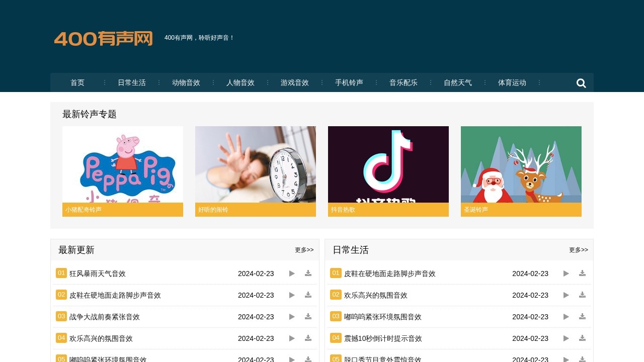Open the 音乐配乐 category

tap(403, 83)
